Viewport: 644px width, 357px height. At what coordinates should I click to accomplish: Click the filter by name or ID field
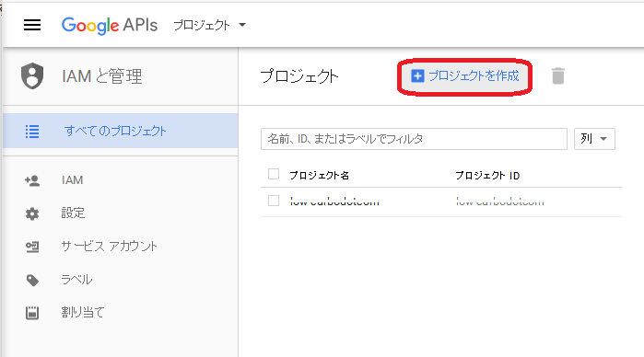click(414, 139)
